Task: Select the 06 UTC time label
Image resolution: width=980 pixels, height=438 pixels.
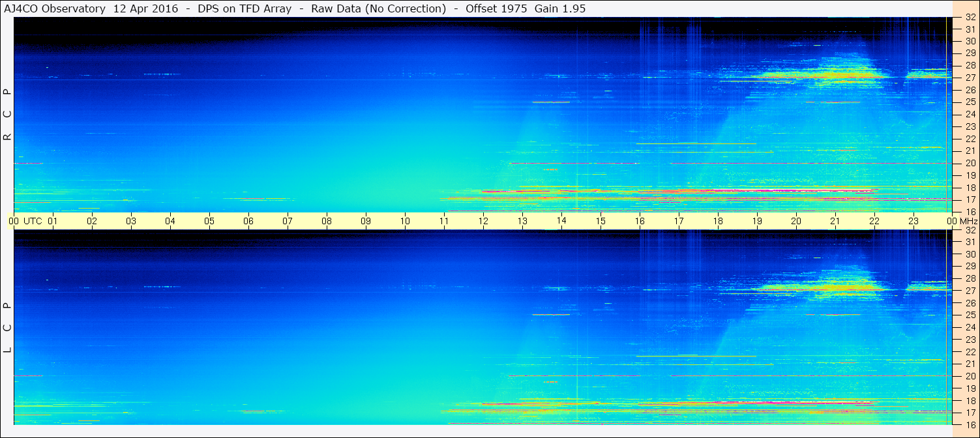Action: [x=248, y=221]
